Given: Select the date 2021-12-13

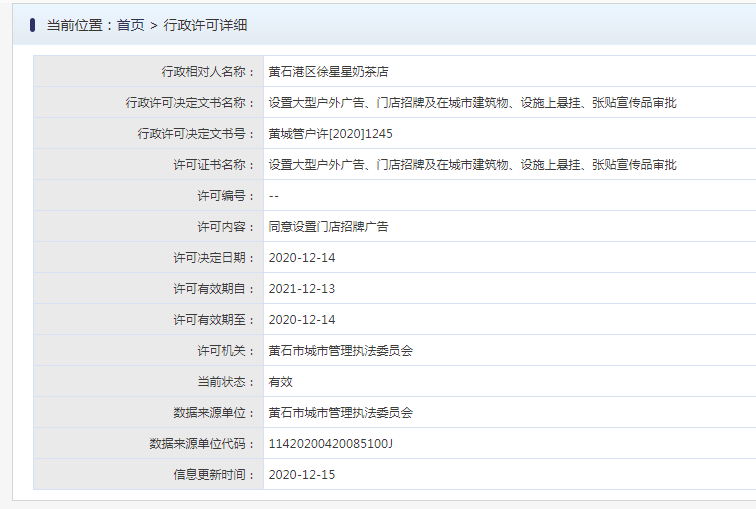Looking at the screenshot, I should click(302, 289).
